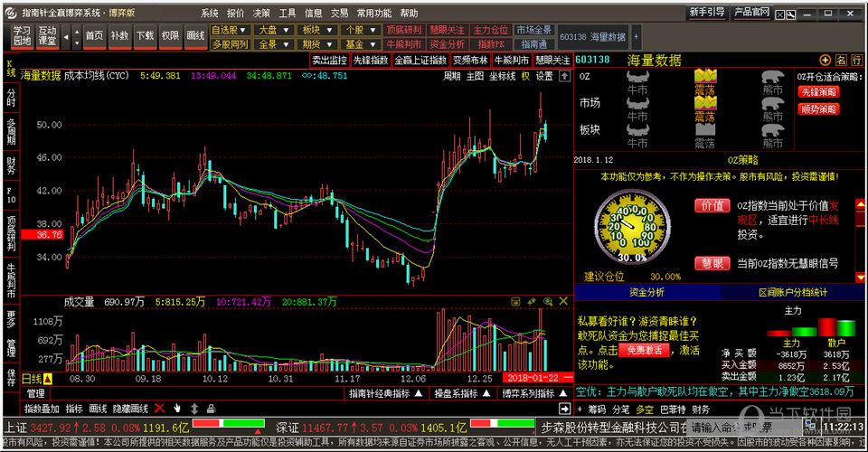Click the back arrow beside 互动课堂

(66, 36)
